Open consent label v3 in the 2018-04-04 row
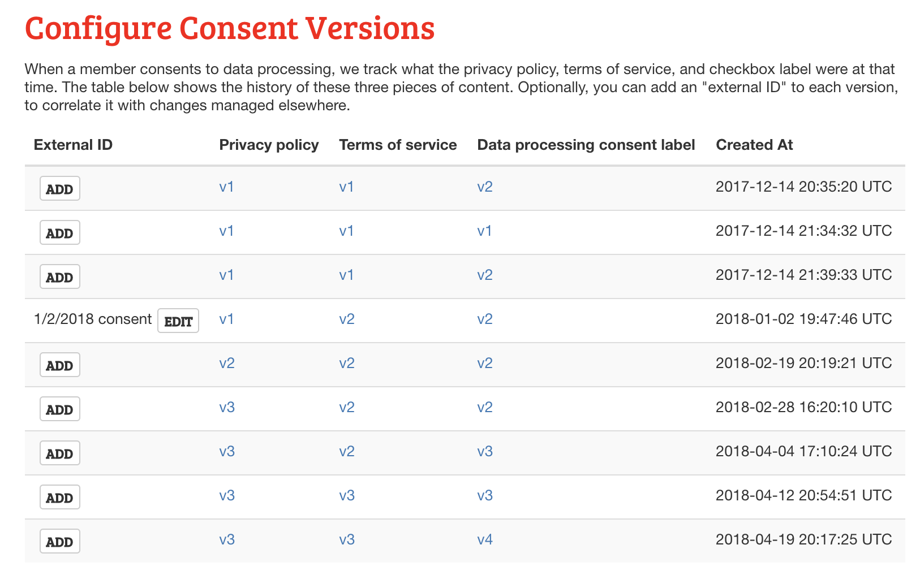Image resolution: width=920 pixels, height=588 pixels. point(485,451)
